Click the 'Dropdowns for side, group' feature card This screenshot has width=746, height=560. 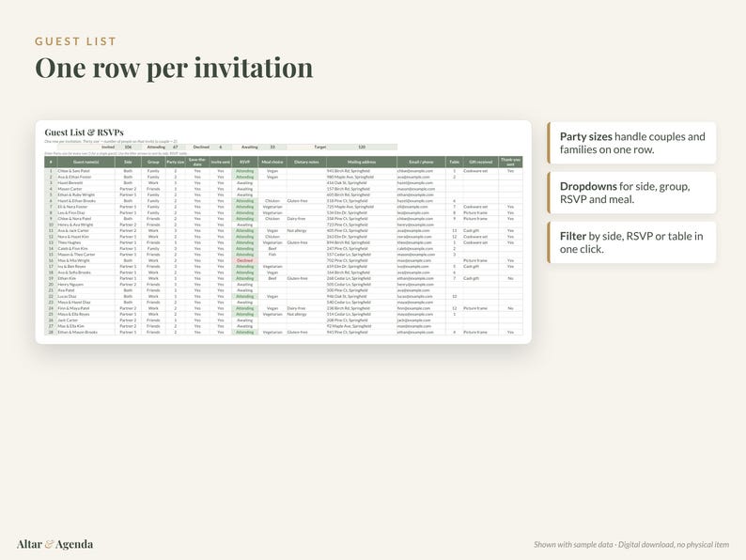[631, 193]
